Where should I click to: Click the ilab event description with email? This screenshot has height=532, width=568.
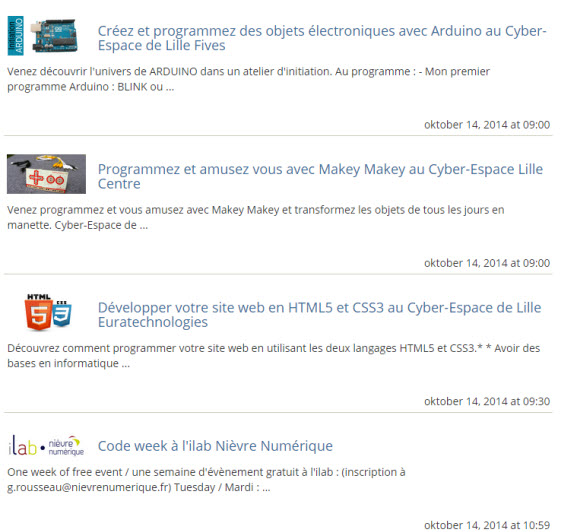[x=206, y=479]
